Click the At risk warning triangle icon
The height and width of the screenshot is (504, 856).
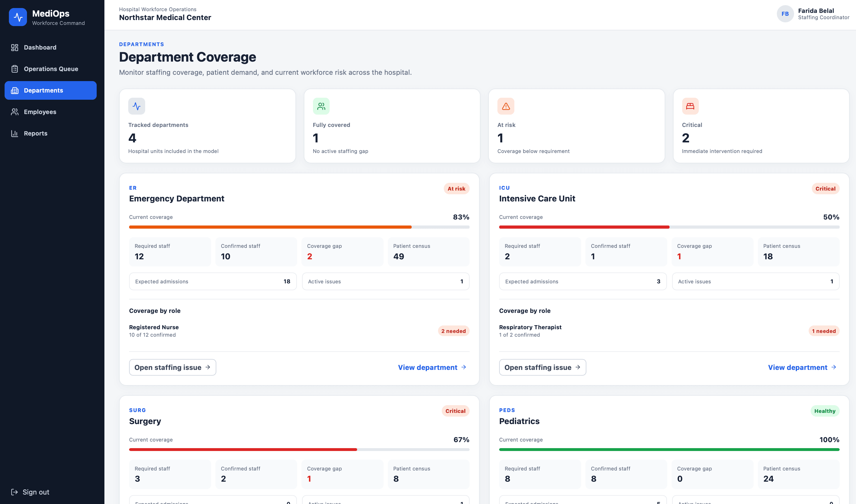pos(505,106)
